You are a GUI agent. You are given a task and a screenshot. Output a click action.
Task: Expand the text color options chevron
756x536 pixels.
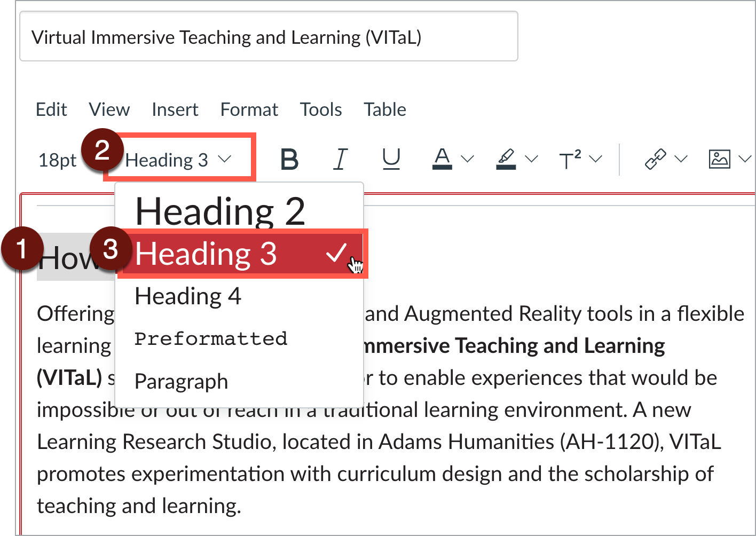tap(467, 159)
